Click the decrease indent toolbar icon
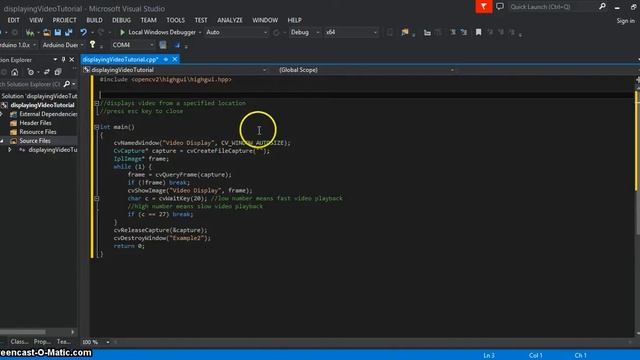This screenshot has width=640, height=360. (427, 32)
